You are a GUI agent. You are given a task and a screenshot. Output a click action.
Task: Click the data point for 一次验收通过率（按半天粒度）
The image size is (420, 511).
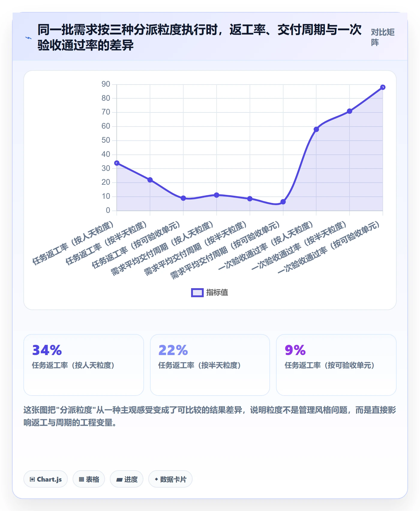click(x=349, y=111)
